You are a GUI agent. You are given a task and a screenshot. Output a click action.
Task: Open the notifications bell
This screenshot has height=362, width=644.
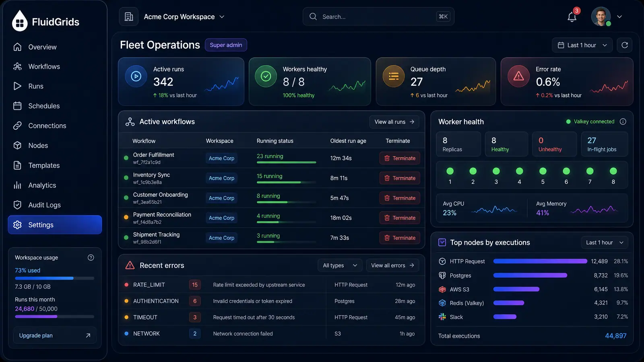(x=572, y=17)
